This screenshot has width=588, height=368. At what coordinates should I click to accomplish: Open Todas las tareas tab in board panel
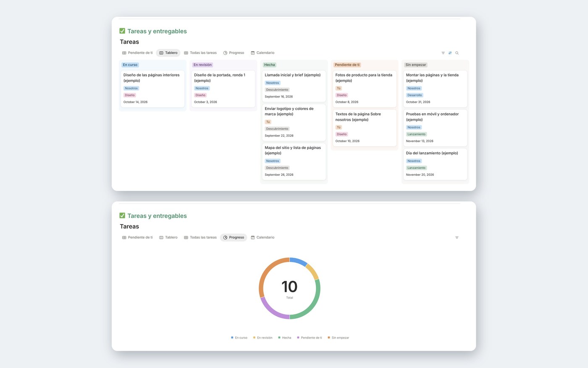click(x=200, y=53)
